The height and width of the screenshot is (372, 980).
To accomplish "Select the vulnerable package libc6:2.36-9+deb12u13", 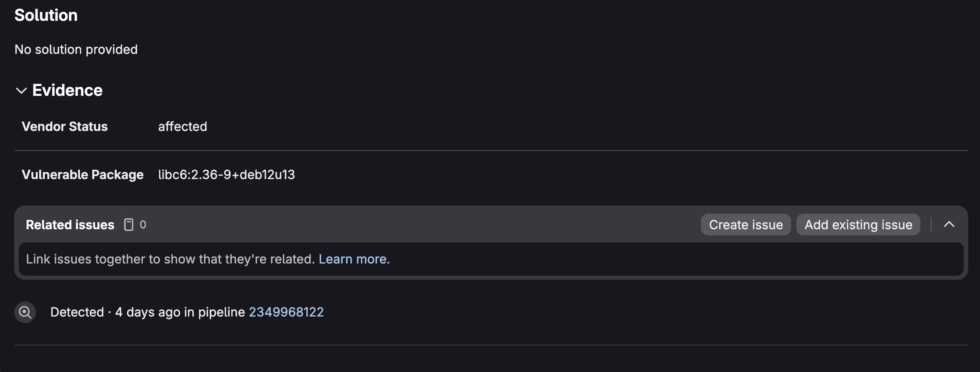I will (x=226, y=175).
